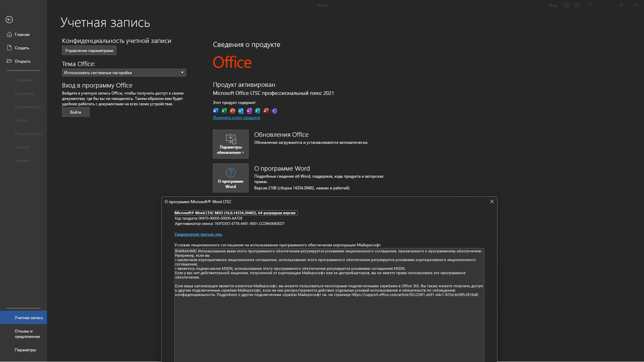Go to Открыть in the left menu

coord(22,61)
